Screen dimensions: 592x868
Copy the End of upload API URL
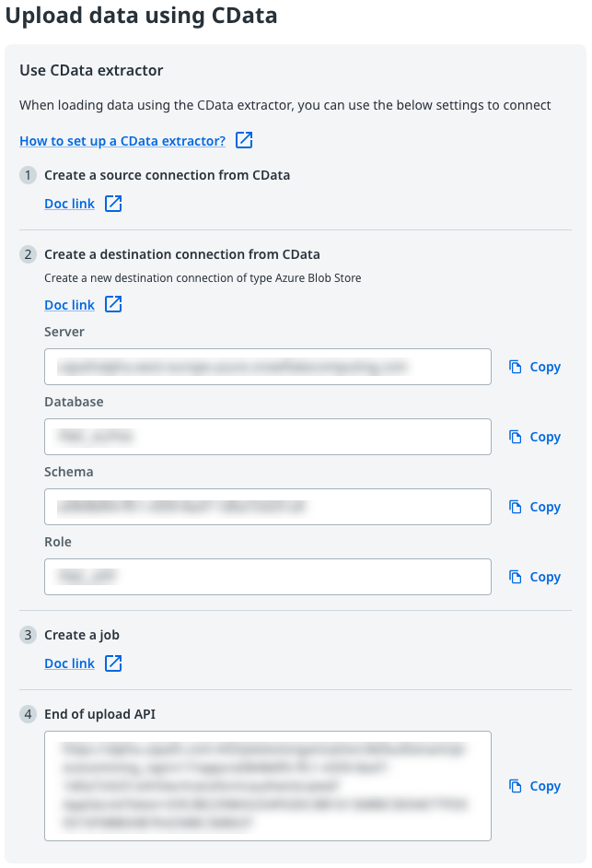pyautogui.click(x=534, y=786)
